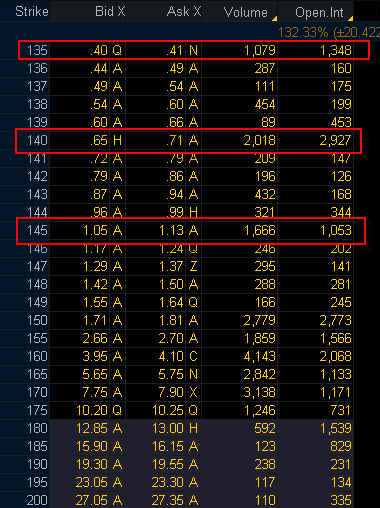Select the 148 strike price cell

click(x=37, y=284)
